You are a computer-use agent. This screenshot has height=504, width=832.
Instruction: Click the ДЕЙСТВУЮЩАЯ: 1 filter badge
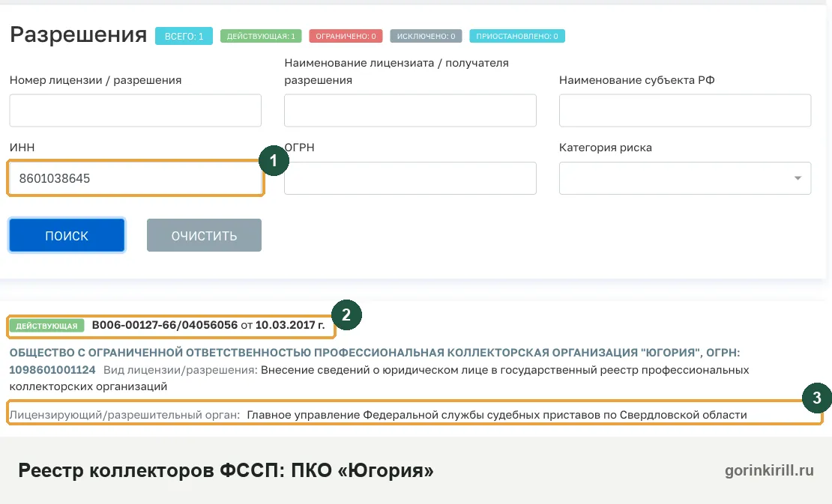pyautogui.click(x=261, y=36)
